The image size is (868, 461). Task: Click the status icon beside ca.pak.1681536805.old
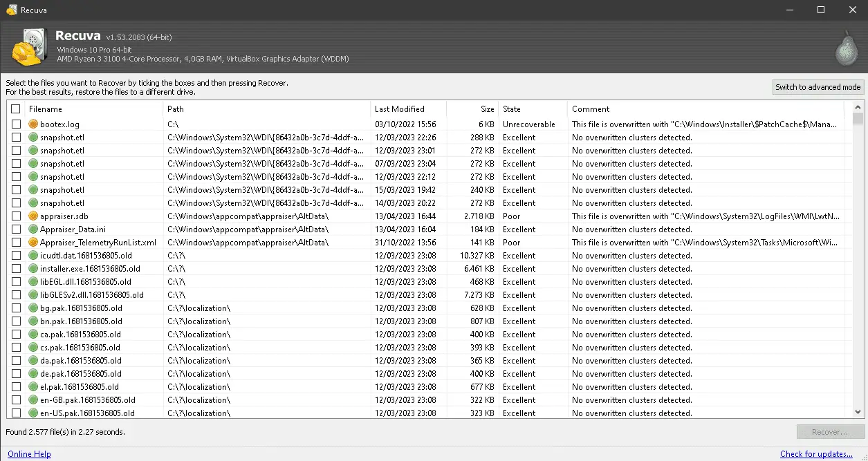point(33,335)
